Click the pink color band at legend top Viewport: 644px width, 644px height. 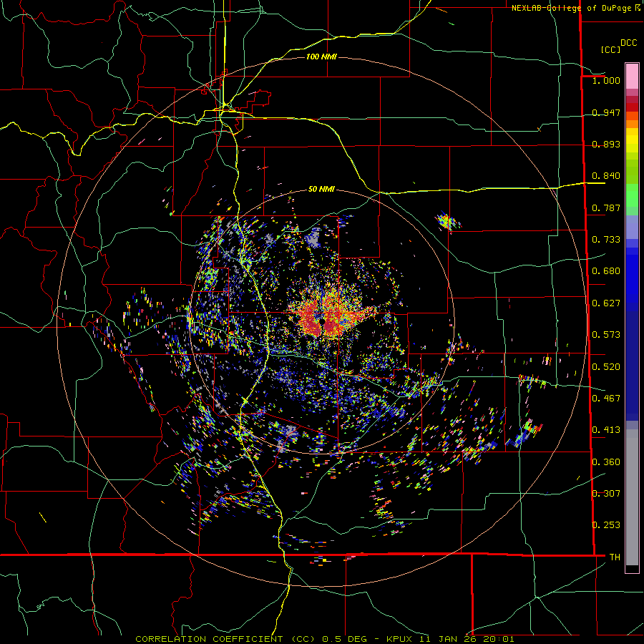click(x=632, y=76)
